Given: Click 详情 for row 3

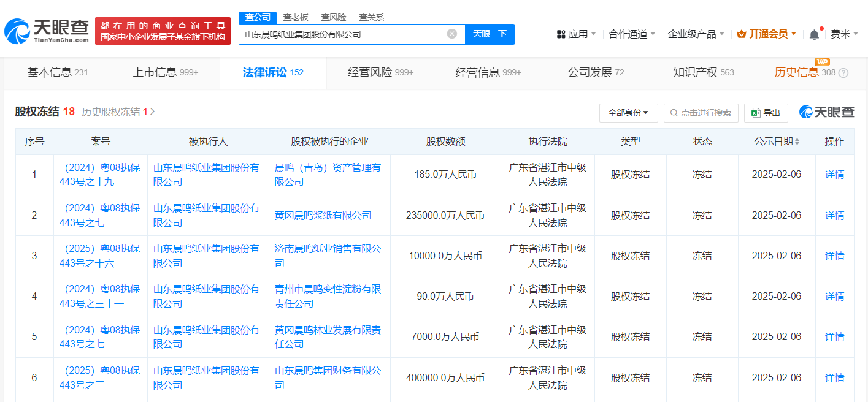Looking at the screenshot, I should tap(834, 256).
